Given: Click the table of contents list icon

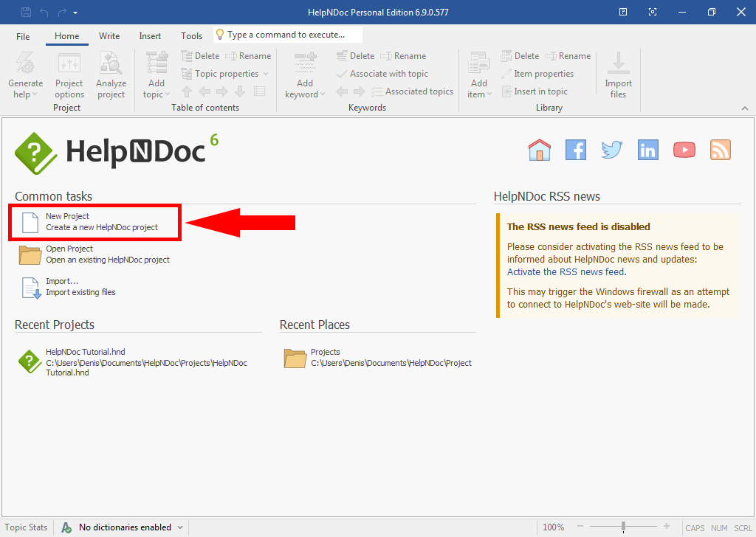Looking at the screenshot, I should (x=259, y=91).
